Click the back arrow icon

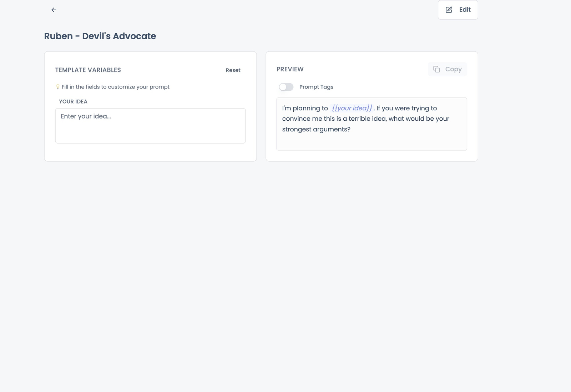point(54,10)
